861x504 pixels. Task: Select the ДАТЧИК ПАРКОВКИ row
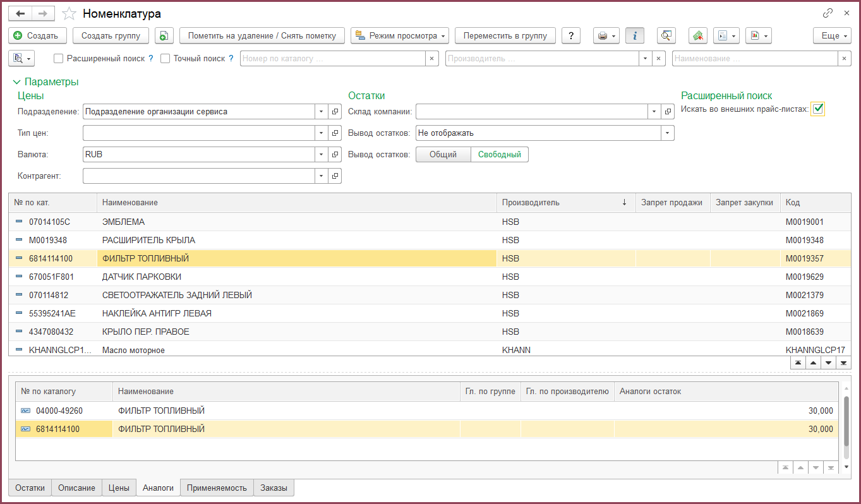pos(430,277)
